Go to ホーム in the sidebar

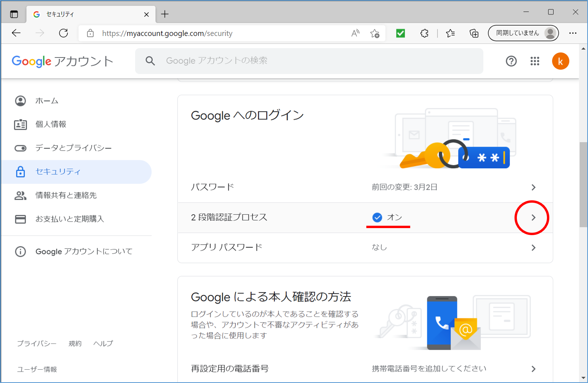tap(76, 101)
